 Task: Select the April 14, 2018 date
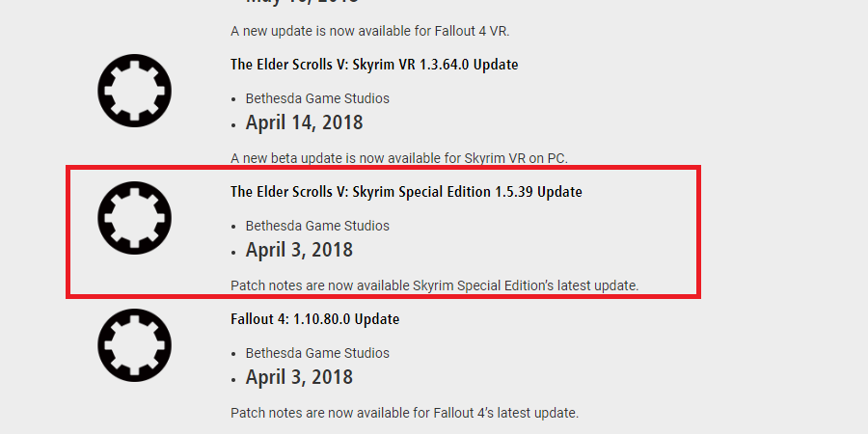pyautogui.click(x=304, y=122)
